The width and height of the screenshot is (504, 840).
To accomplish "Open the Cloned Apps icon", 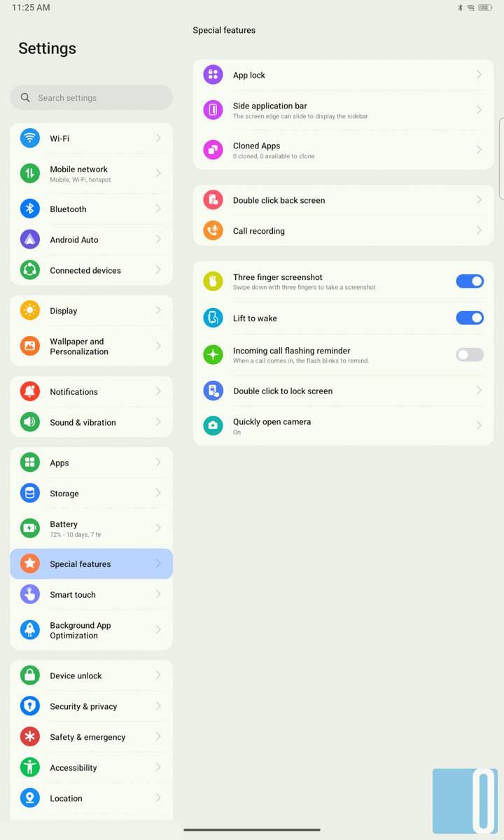I will 213,150.
